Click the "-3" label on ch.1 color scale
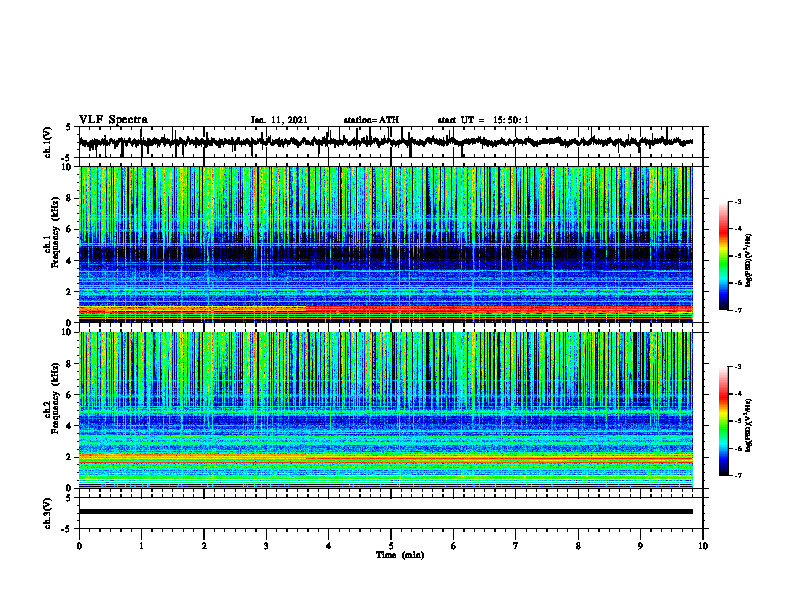 (x=737, y=202)
